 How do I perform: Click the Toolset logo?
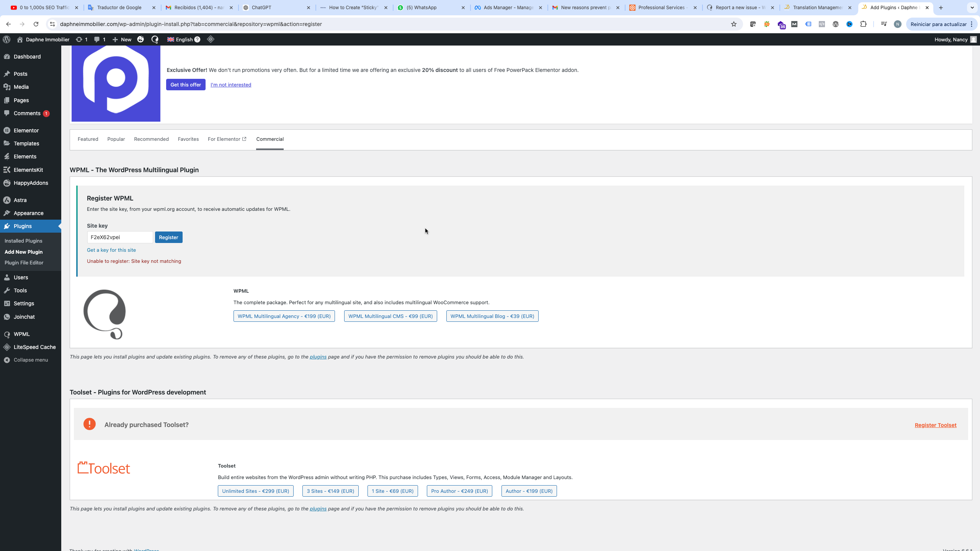[104, 468]
